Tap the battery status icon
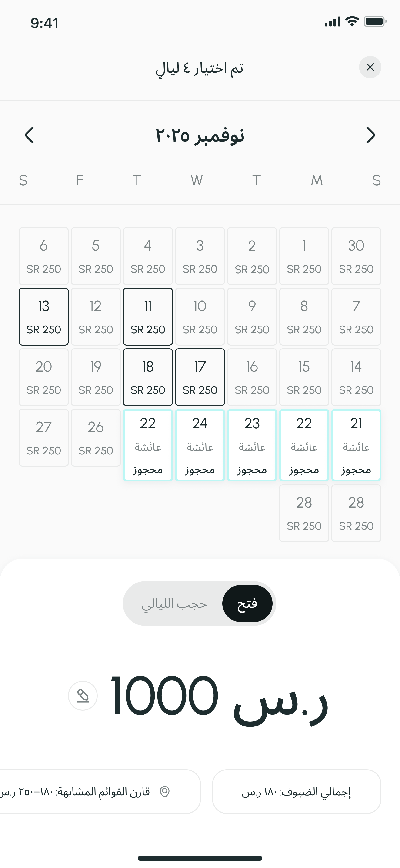This screenshot has width=400, height=868. click(375, 22)
